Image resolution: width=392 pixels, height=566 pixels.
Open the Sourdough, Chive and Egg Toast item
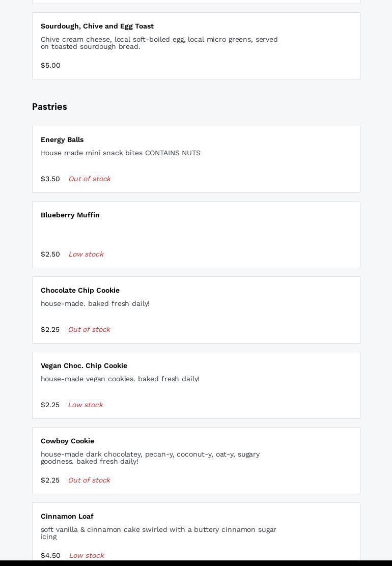tap(97, 26)
